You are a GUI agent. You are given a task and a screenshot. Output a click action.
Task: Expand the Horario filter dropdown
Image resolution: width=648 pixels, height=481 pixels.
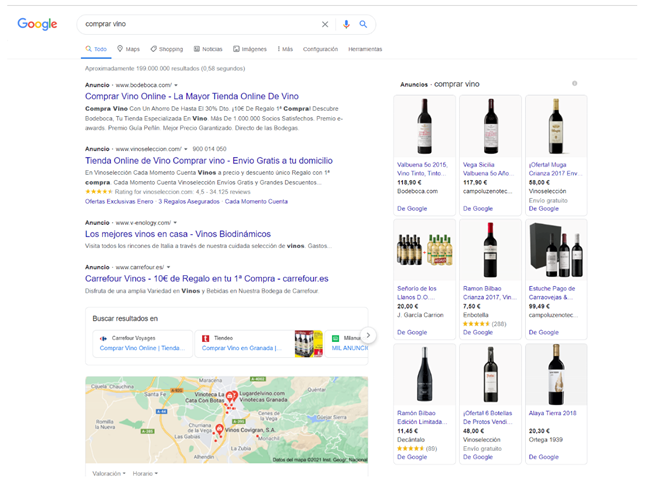pyautogui.click(x=144, y=473)
